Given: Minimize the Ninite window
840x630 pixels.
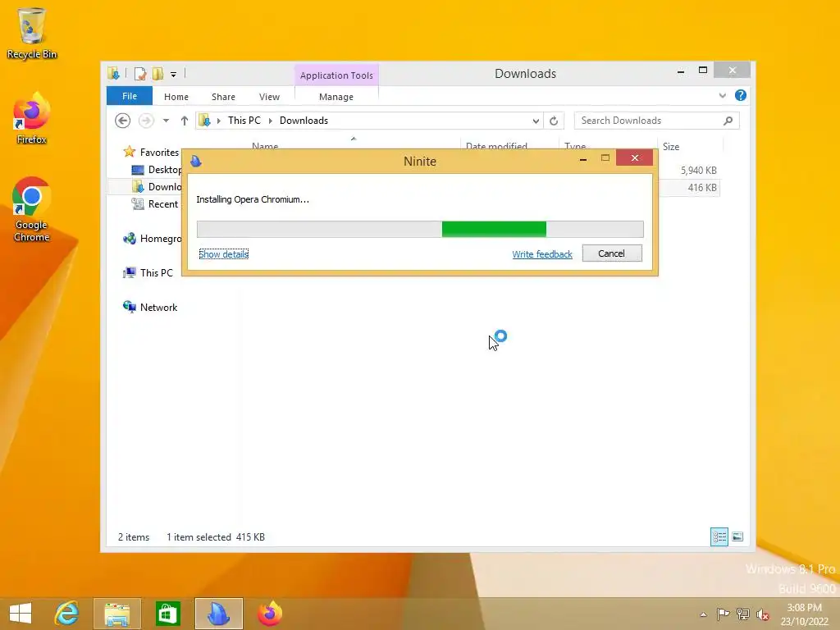Looking at the screenshot, I should pyautogui.click(x=583, y=158).
